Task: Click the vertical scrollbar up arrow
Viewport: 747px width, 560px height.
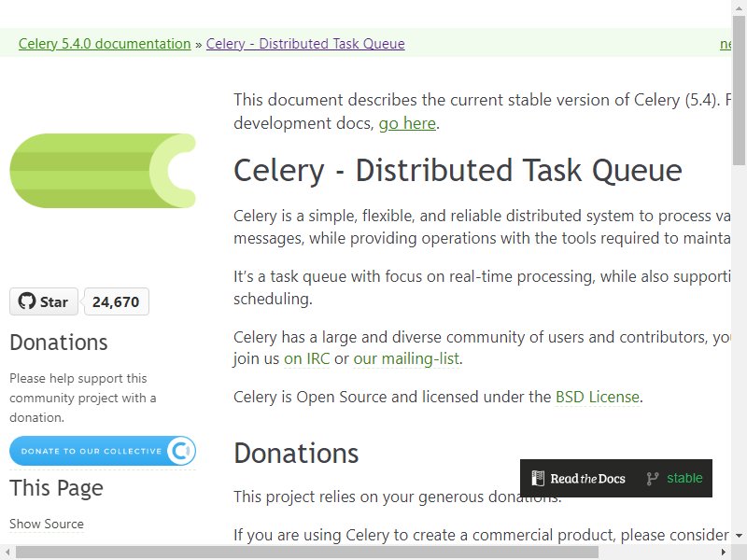Action: click(x=739, y=7)
